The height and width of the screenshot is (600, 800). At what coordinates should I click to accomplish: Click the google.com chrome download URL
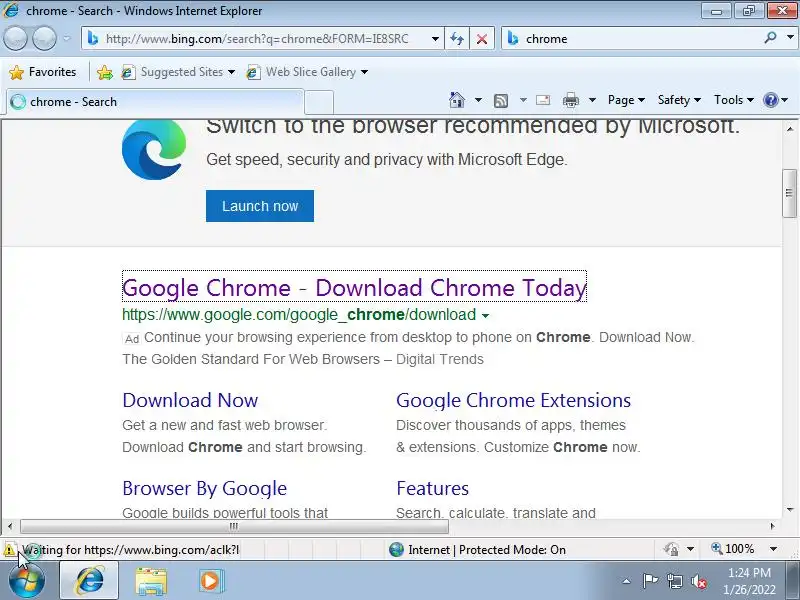299,315
